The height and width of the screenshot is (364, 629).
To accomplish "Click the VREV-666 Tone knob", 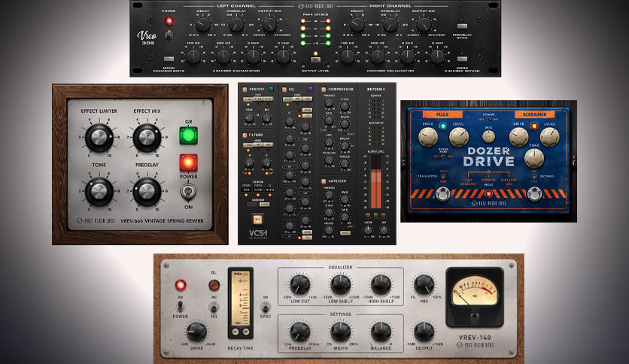I will (99, 192).
